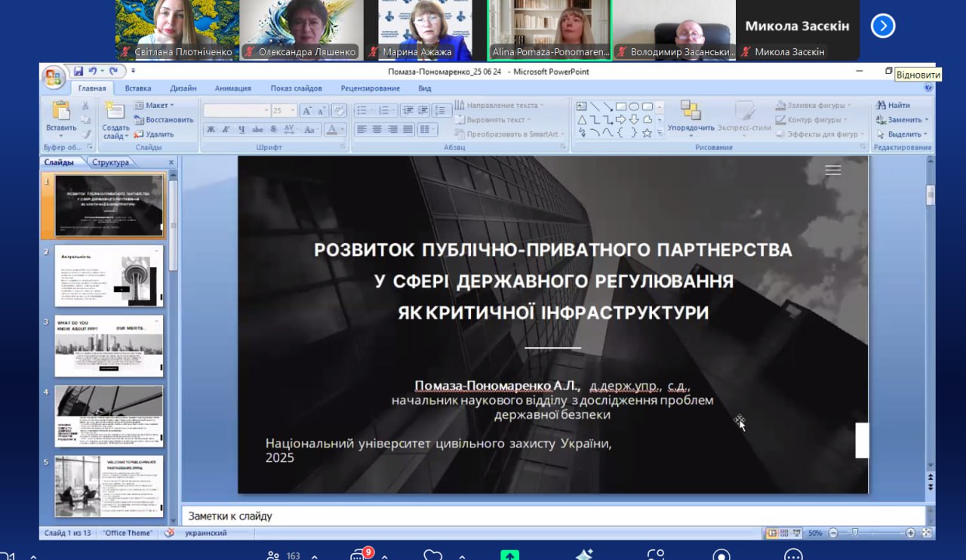Click the Find (Найти) binoculars icon
Image resolution: width=966 pixels, height=560 pixels.
pyautogui.click(x=880, y=106)
